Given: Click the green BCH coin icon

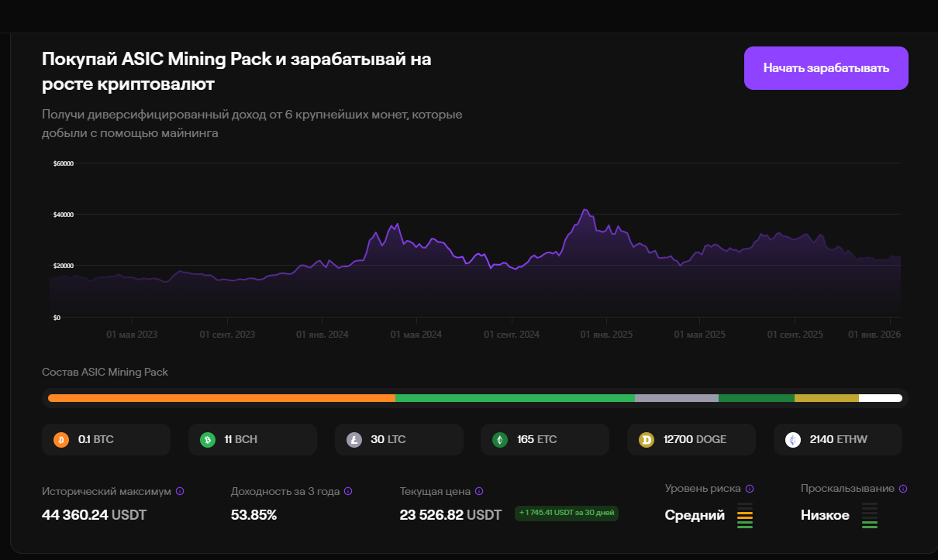Looking at the screenshot, I should pyautogui.click(x=208, y=440).
